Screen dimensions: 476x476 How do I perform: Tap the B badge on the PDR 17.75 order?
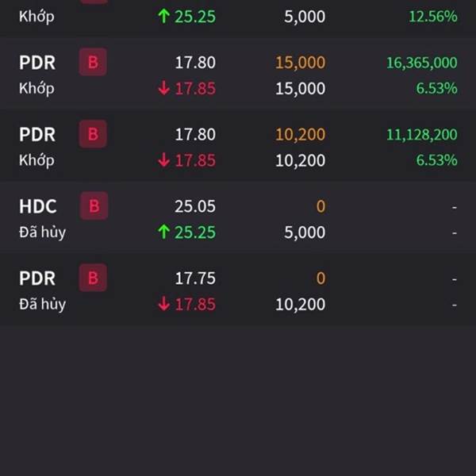93,278
